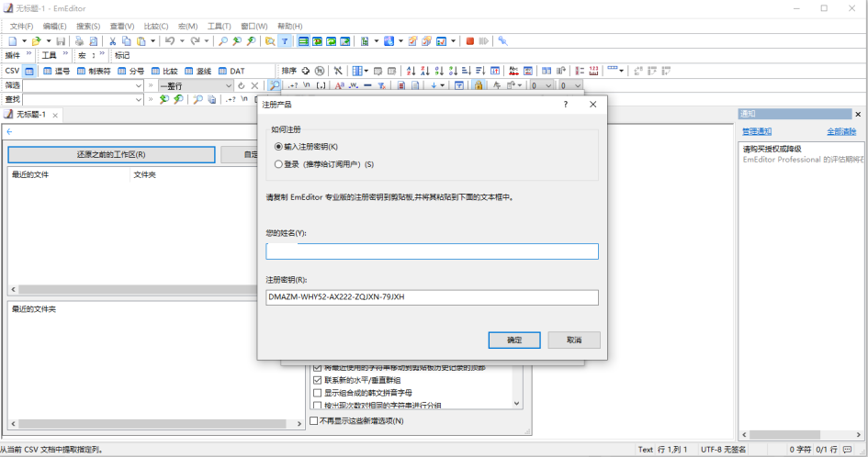The height and width of the screenshot is (457, 868).
Task: Click the blue pin tool icon
Action: click(x=502, y=41)
